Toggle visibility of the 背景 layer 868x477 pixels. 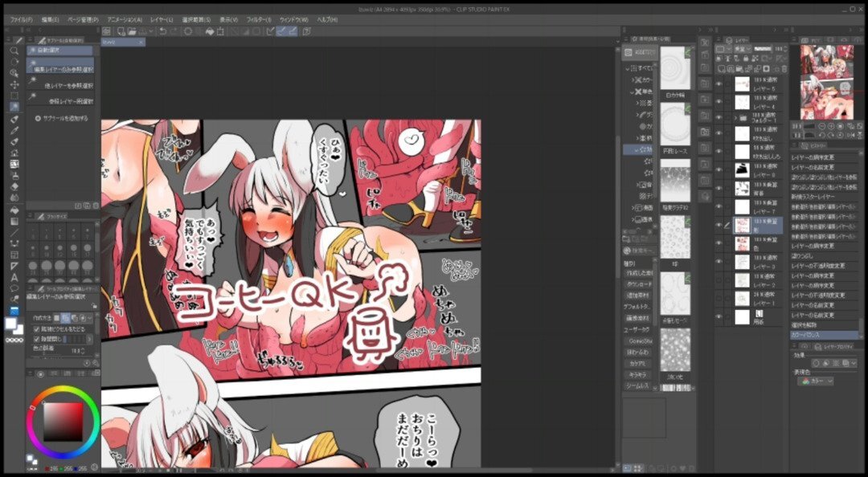click(x=719, y=188)
